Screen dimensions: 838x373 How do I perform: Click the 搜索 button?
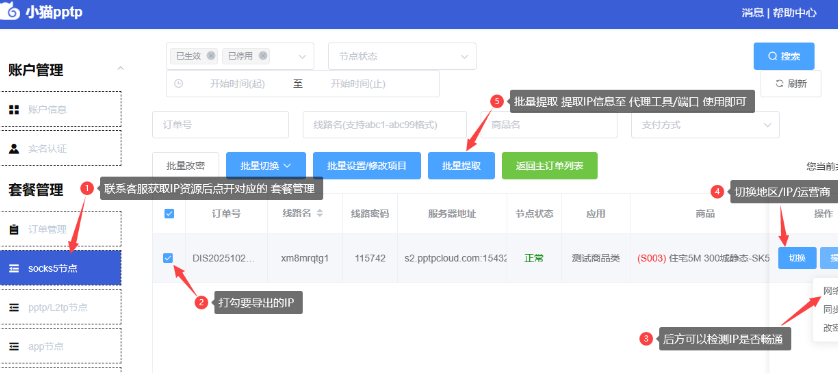point(784,56)
